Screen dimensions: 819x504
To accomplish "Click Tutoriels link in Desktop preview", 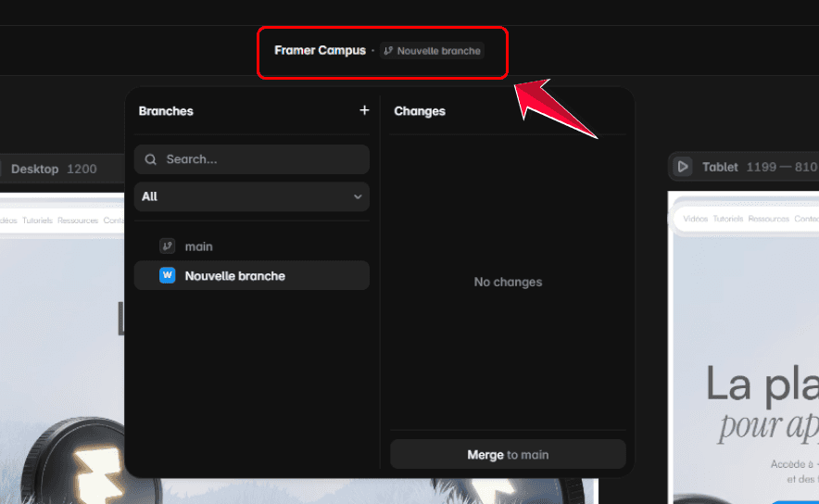I will (37, 220).
